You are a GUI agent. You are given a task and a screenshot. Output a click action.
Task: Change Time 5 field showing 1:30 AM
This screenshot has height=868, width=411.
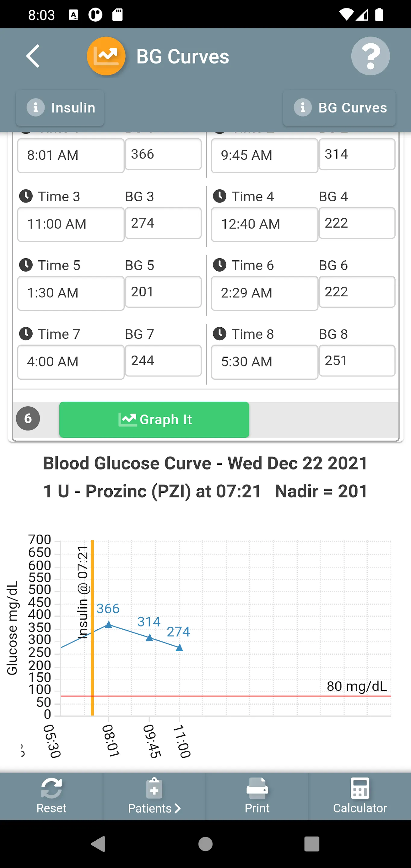71,293
